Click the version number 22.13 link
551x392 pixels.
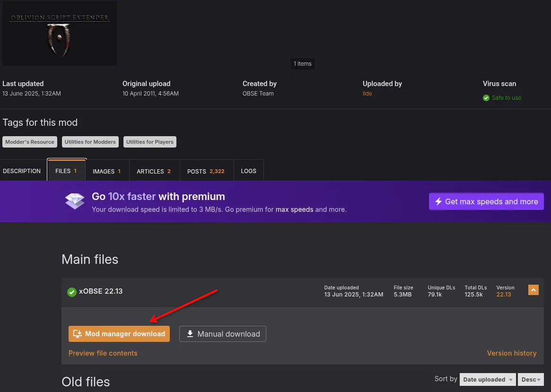point(504,295)
